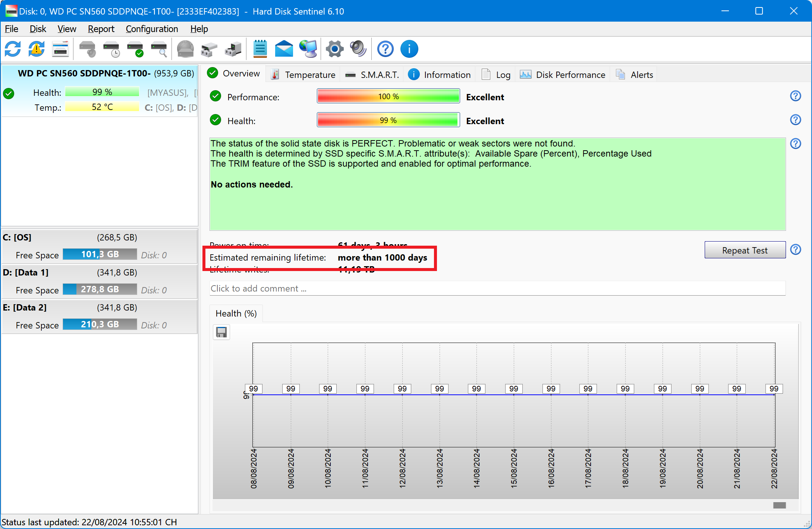Viewport: 812px width, 529px height.
Task: Click the disk with green checkmark icon
Action: pos(135,49)
